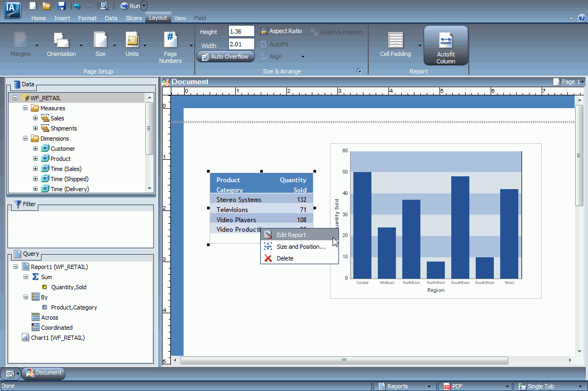
Task: Open the Cell Padding dropdown arrow
Action: pyautogui.click(x=420, y=45)
